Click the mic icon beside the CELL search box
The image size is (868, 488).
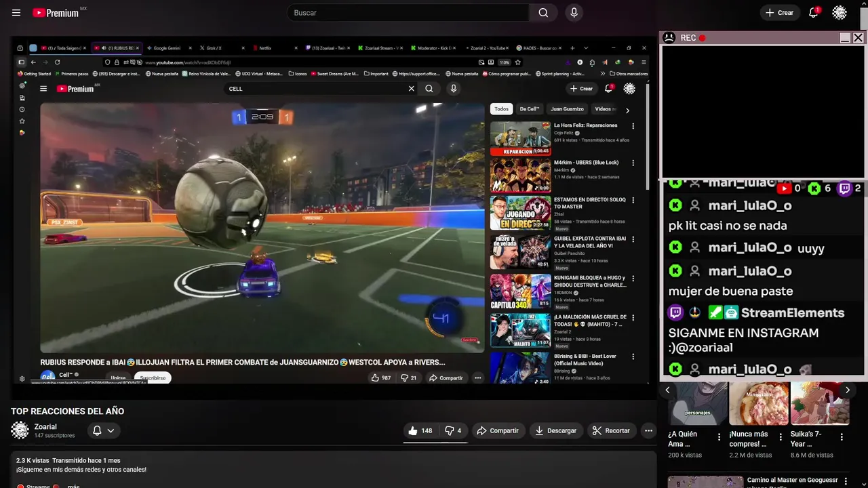(x=454, y=89)
